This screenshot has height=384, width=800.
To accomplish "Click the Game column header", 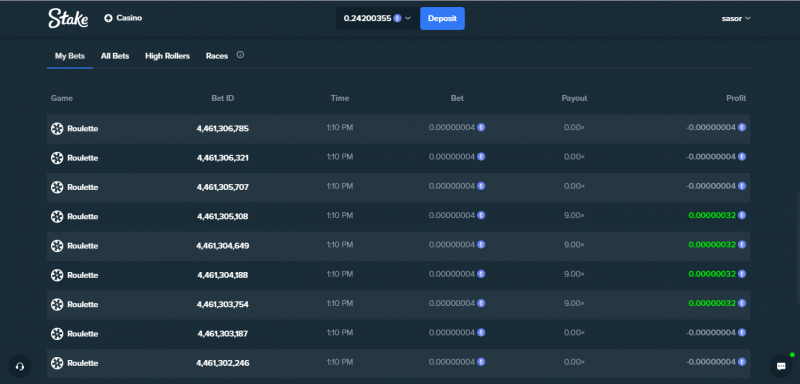I will [x=62, y=98].
